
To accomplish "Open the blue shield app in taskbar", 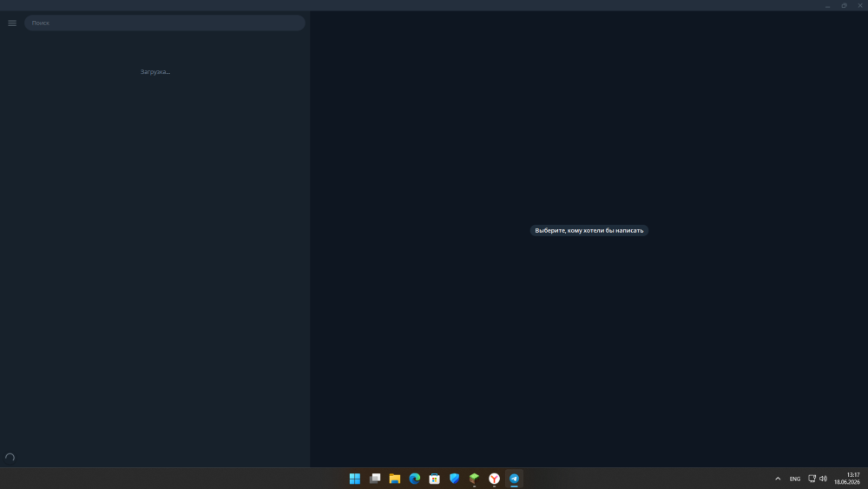I will (455, 479).
